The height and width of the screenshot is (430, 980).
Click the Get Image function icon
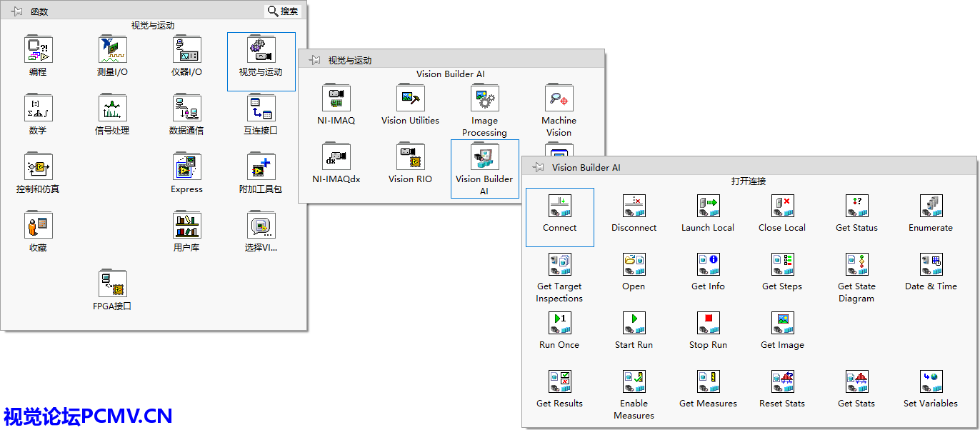coord(782,324)
